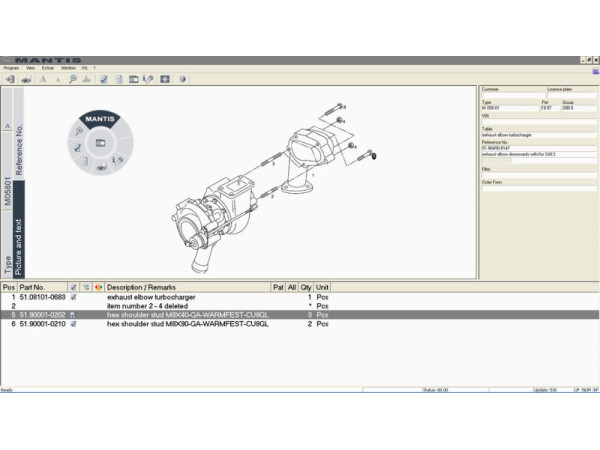Click the exit door icon in toolbar

9,78
